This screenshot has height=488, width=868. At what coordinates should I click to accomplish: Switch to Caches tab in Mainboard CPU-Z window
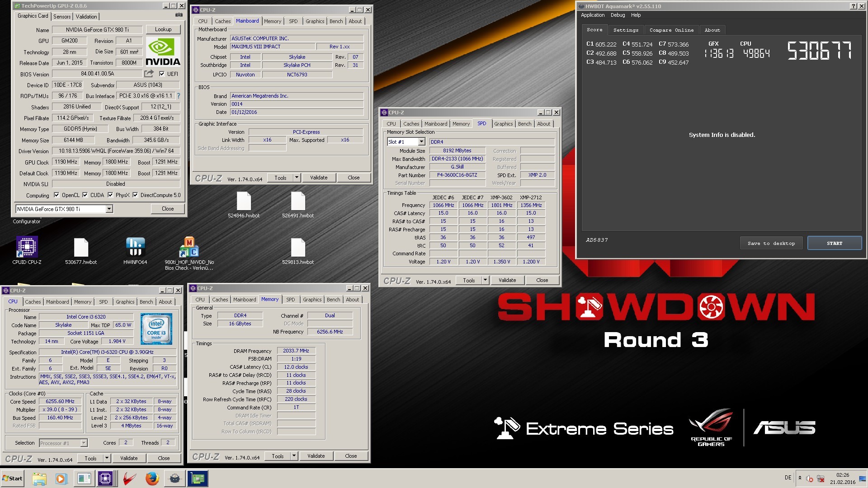[x=222, y=21]
